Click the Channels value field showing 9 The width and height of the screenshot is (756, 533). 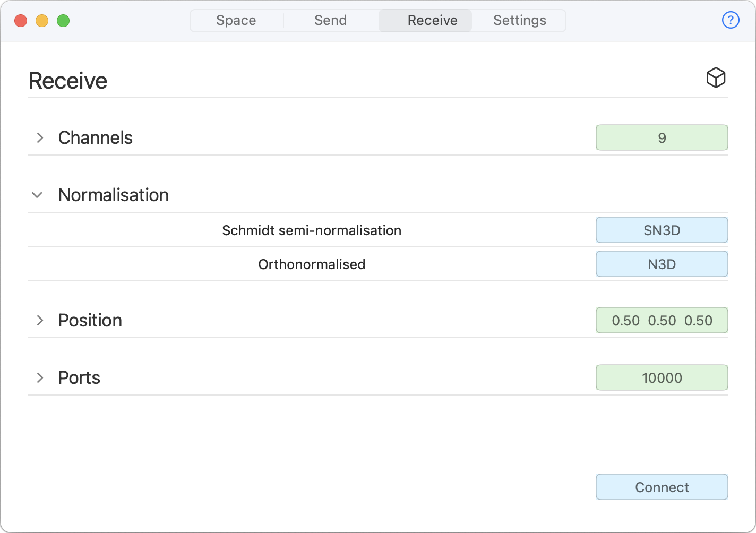661,138
